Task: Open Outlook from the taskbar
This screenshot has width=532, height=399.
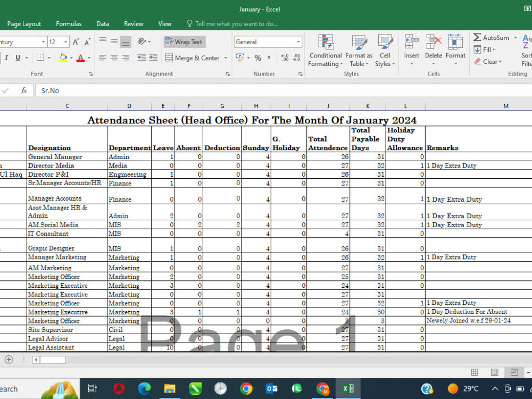Action: click(272, 388)
